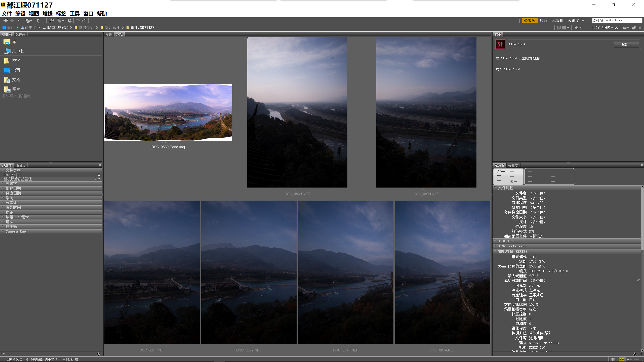The height and width of the screenshot is (362, 644).
Task: Go back with the left arrow icon
Action: point(6,21)
